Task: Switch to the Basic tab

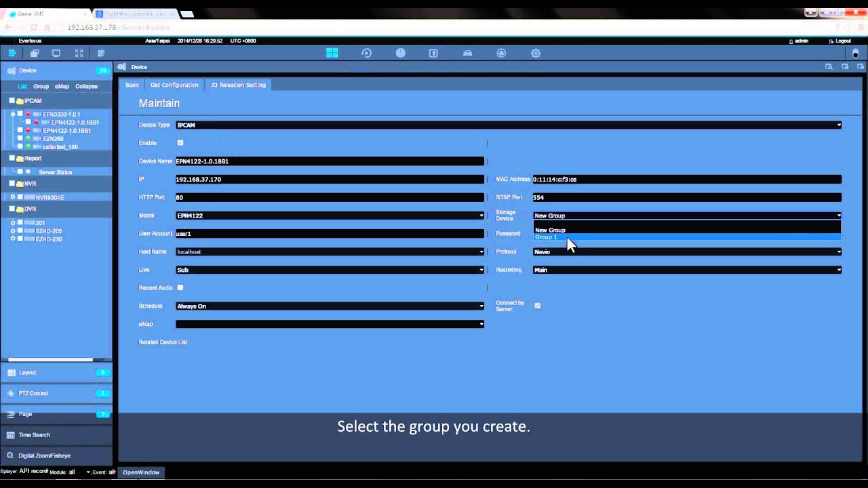Action: pos(132,85)
